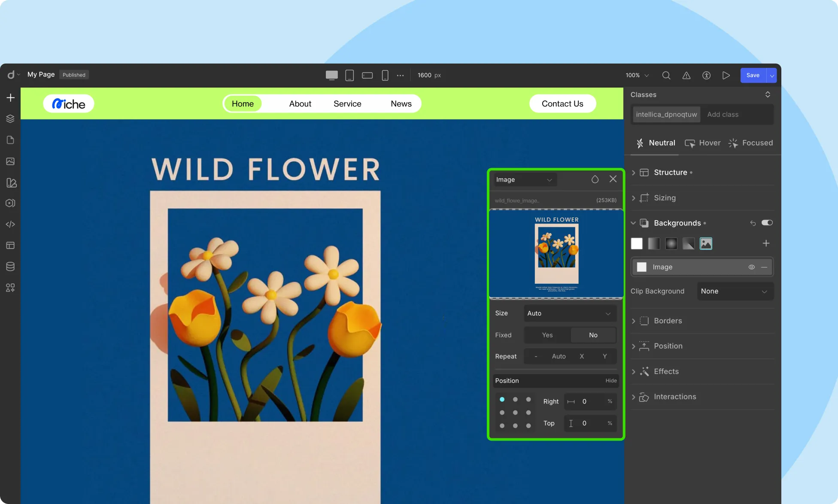Set Repeat to X
Screen dimensions: 838x504
(x=582, y=356)
